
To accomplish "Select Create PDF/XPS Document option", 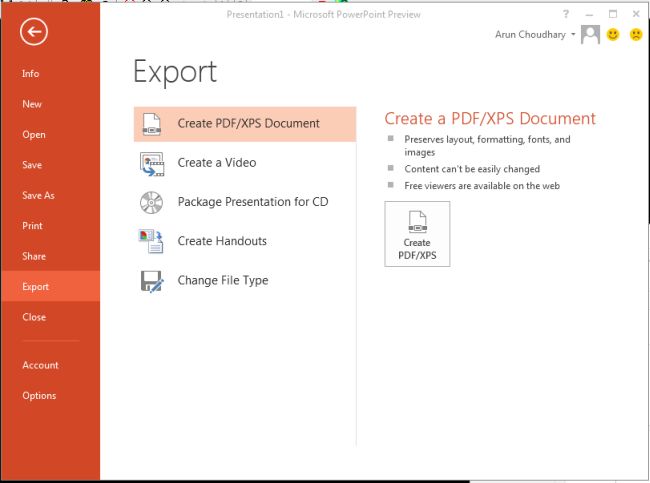I will tap(245, 124).
